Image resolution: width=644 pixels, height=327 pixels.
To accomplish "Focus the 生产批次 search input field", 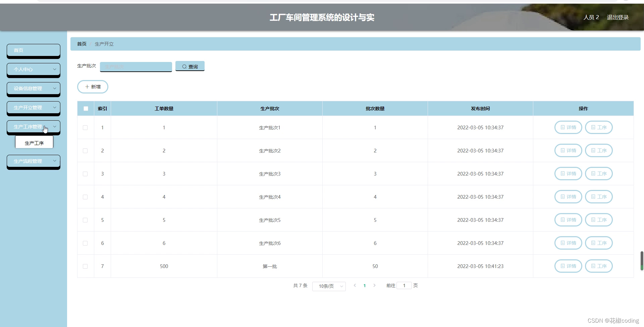I will [136, 66].
